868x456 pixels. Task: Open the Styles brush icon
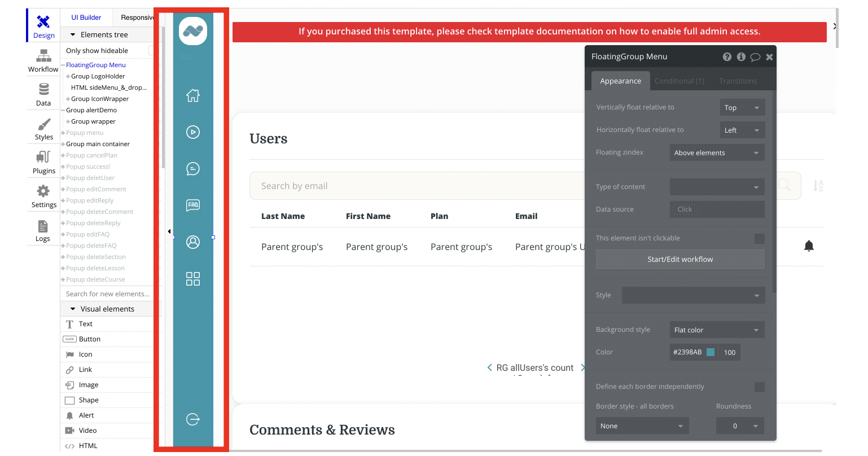pyautogui.click(x=43, y=124)
